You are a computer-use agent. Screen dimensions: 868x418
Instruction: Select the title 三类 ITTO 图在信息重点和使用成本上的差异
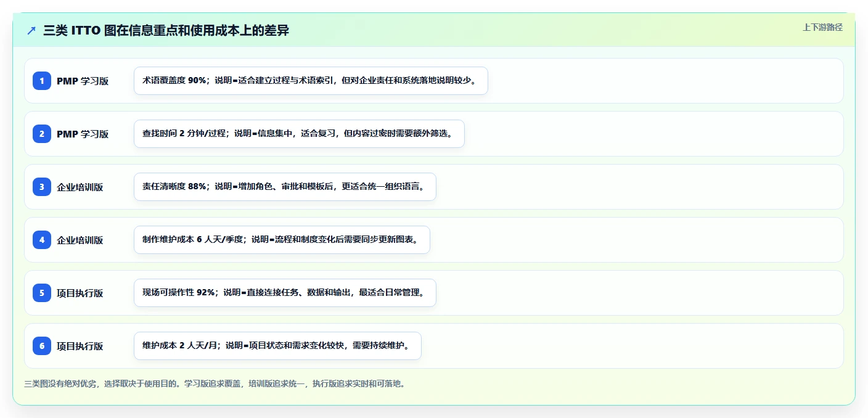[x=166, y=30]
